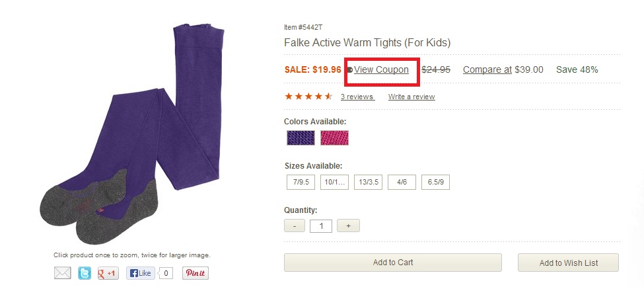Click the tag icon beside View Coupon
This screenshot has height=289, width=644.
tap(350, 69)
